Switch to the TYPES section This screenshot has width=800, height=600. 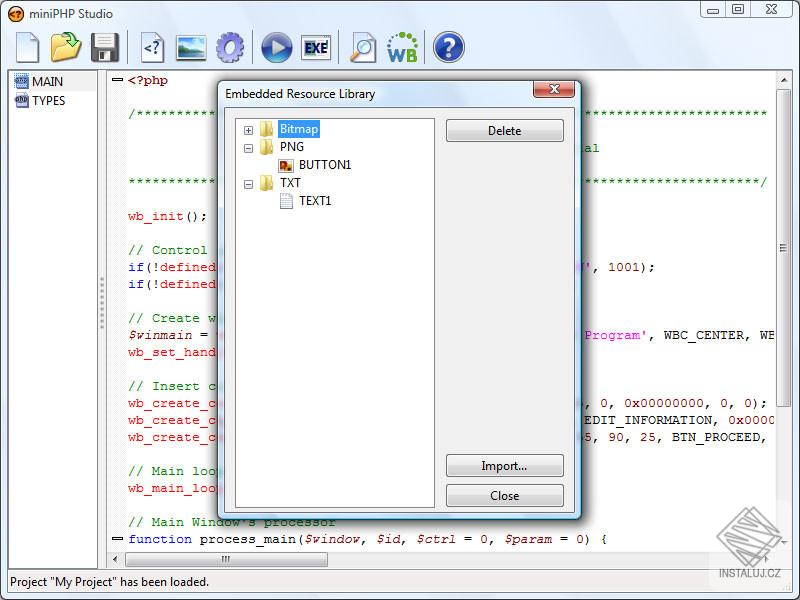(42, 100)
